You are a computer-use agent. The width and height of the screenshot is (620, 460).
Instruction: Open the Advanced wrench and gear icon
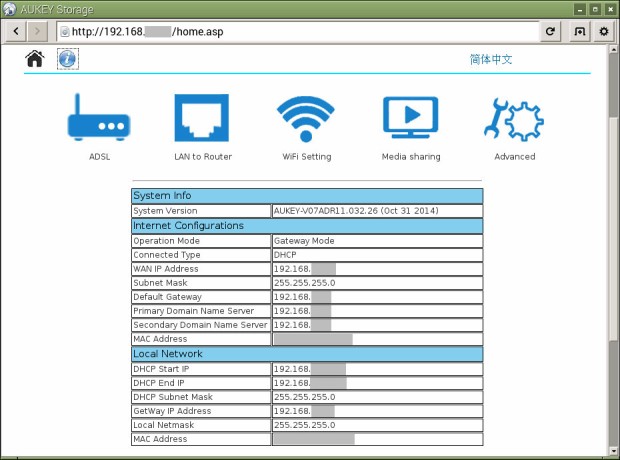click(514, 119)
